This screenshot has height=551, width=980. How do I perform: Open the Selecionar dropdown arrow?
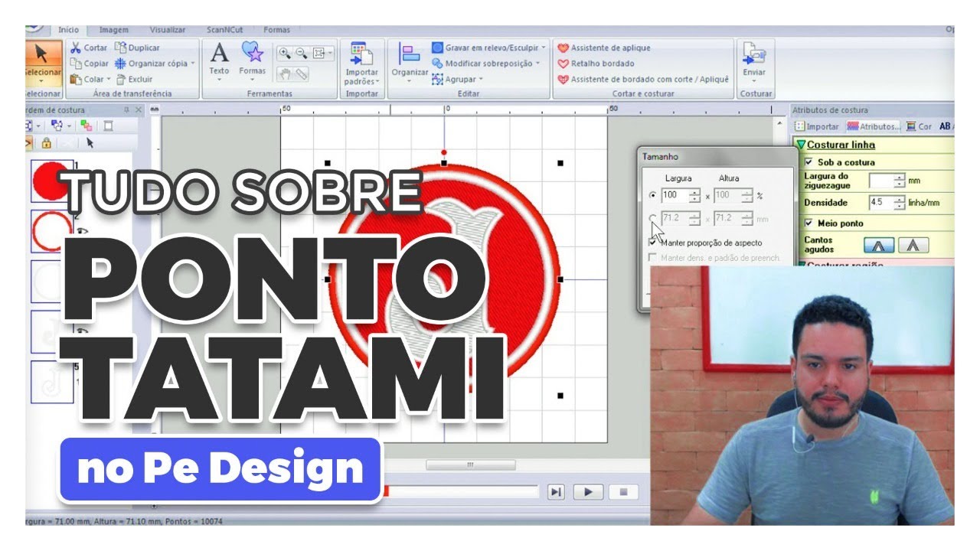click(x=42, y=82)
